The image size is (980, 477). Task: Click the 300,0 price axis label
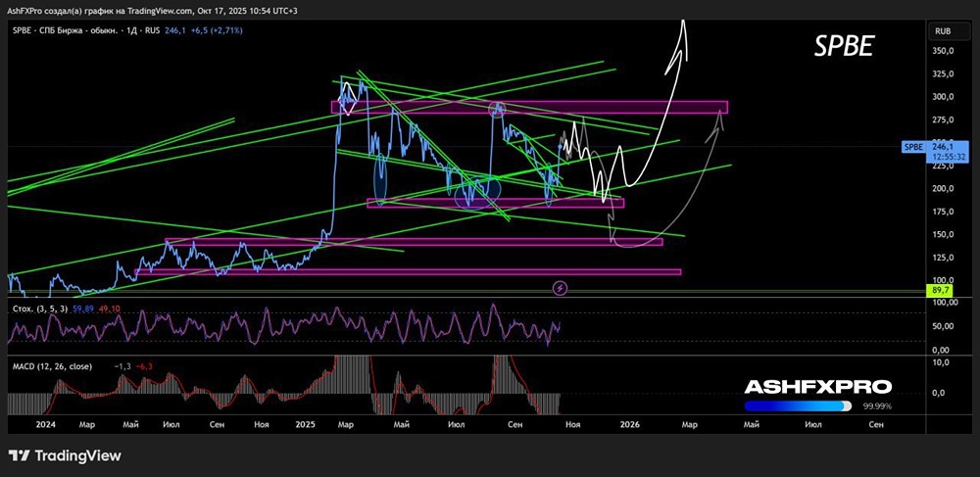(943, 97)
